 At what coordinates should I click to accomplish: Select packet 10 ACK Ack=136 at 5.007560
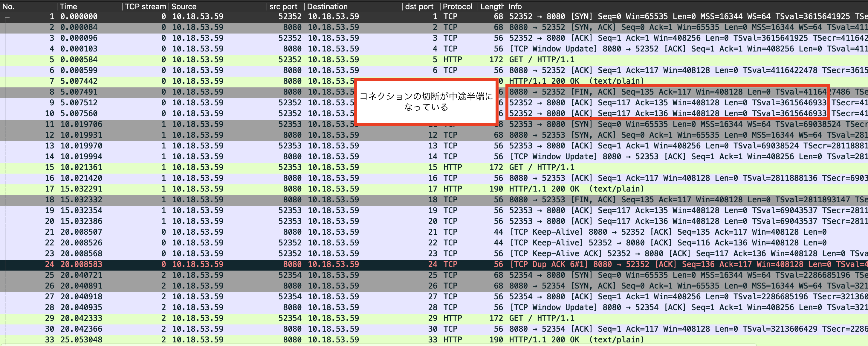coord(434,113)
